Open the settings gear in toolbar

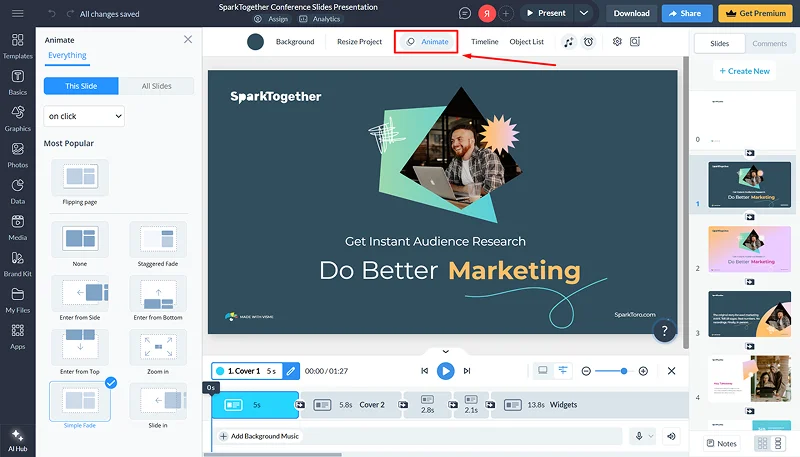617,42
